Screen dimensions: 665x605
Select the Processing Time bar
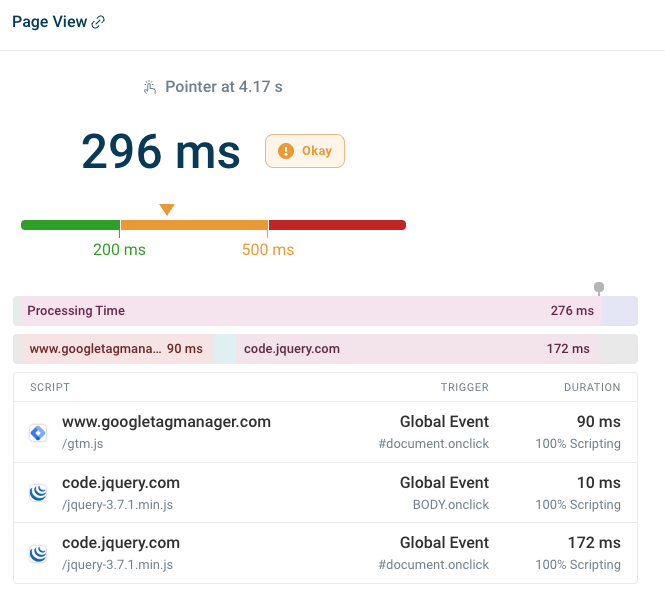click(x=310, y=311)
